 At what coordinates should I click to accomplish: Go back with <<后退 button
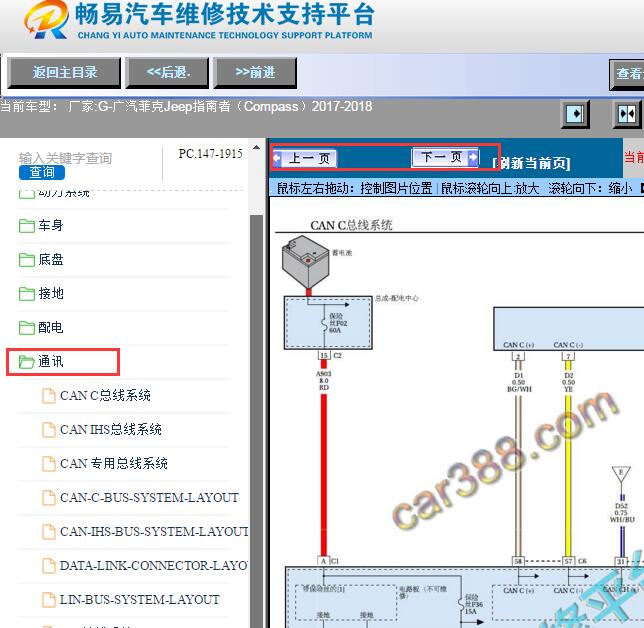[x=168, y=73]
